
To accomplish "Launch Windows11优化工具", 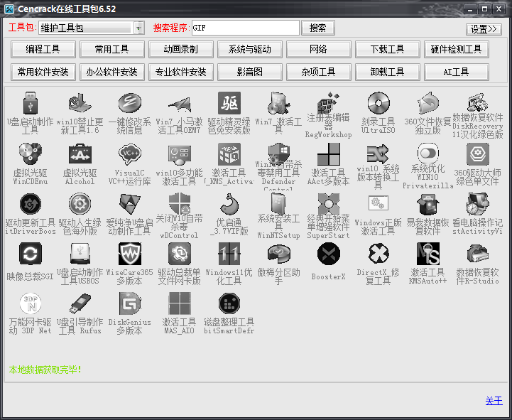I will pos(229,254).
